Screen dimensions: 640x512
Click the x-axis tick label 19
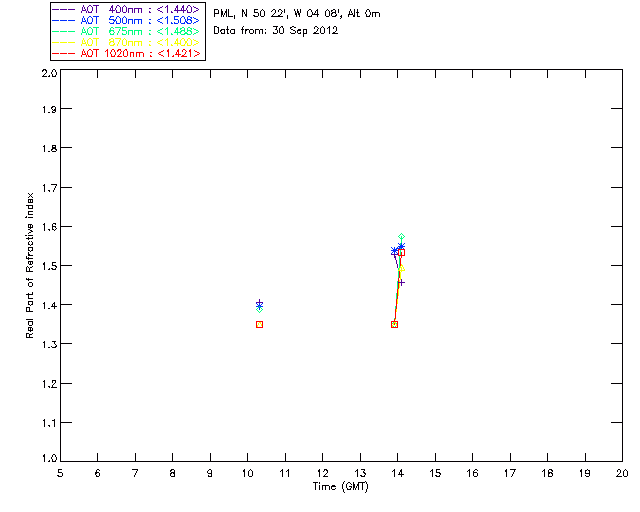(x=585, y=473)
